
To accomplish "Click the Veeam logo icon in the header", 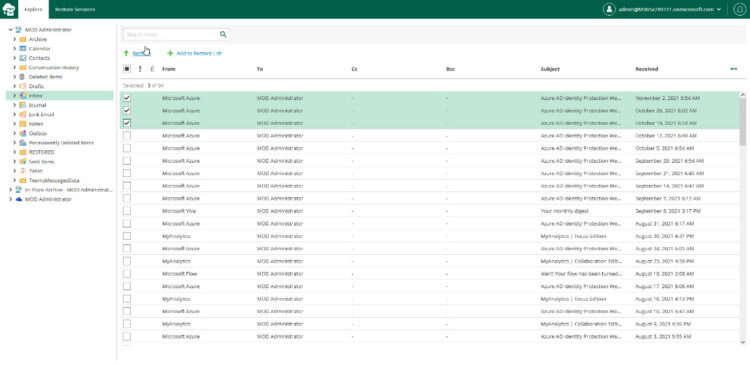I will (x=9, y=9).
